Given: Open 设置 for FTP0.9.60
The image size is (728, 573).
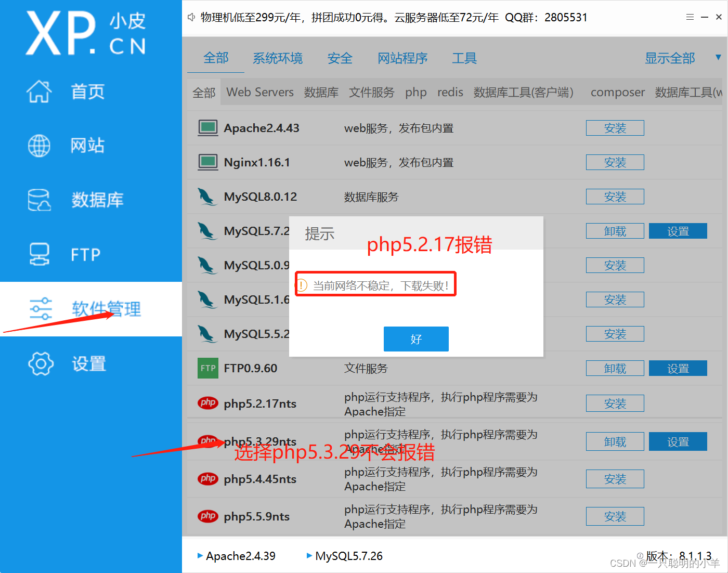Looking at the screenshot, I should pos(678,368).
